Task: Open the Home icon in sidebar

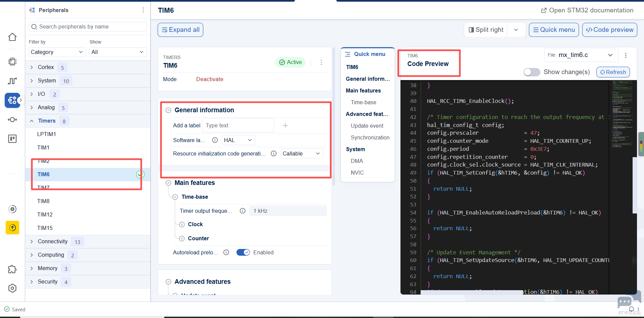Action: tap(12, 37)
